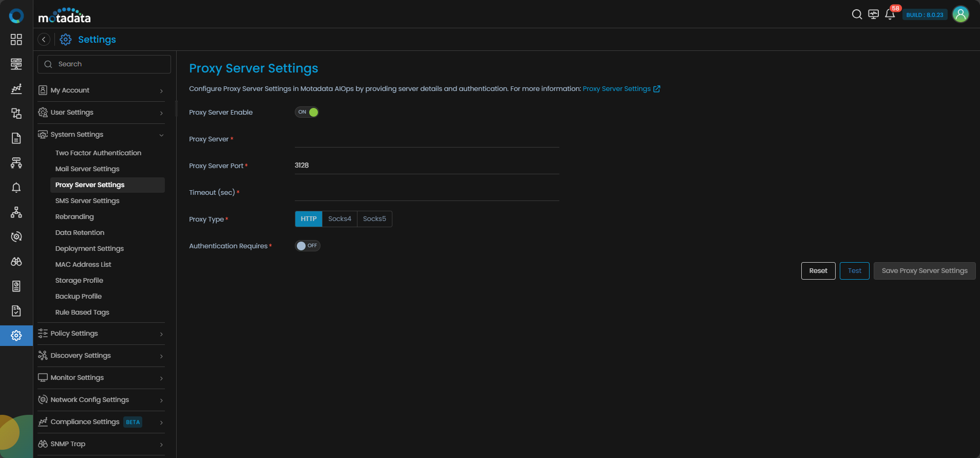
Task: Click the Settings gear icon beside title
Action: click(66, 40)
